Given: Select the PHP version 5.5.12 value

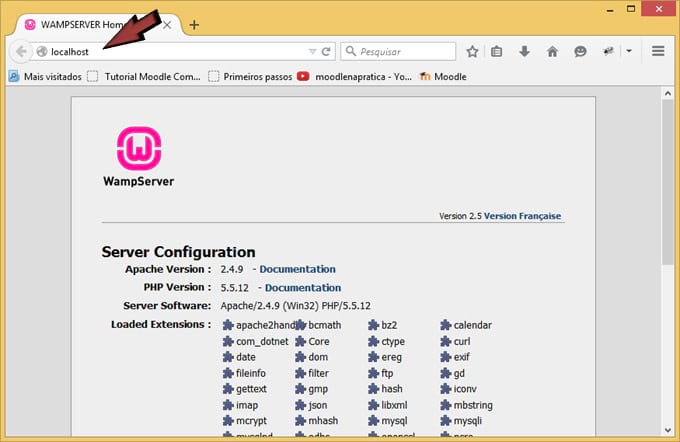Looking at the screenshot, I should pos(235,288).
